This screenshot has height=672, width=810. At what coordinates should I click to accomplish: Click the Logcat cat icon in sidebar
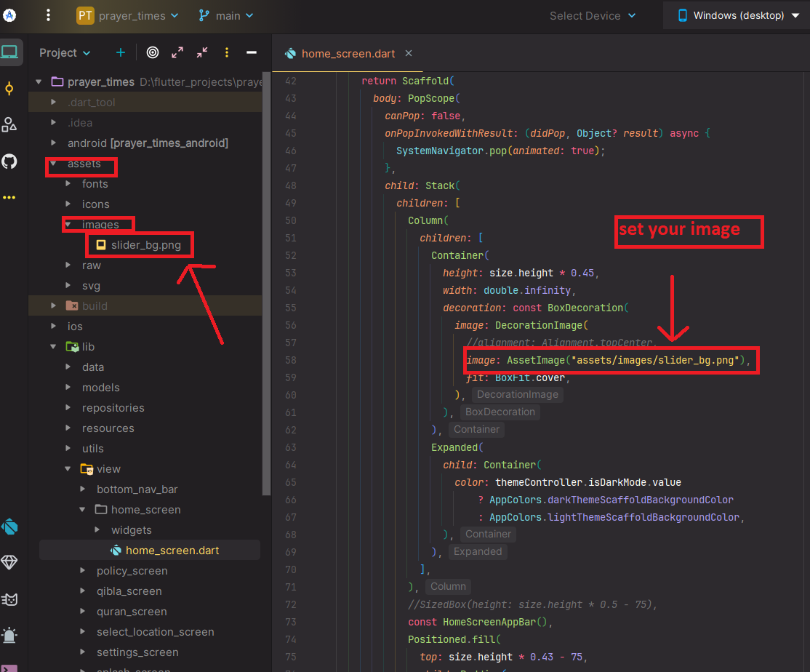pos(9,599)
